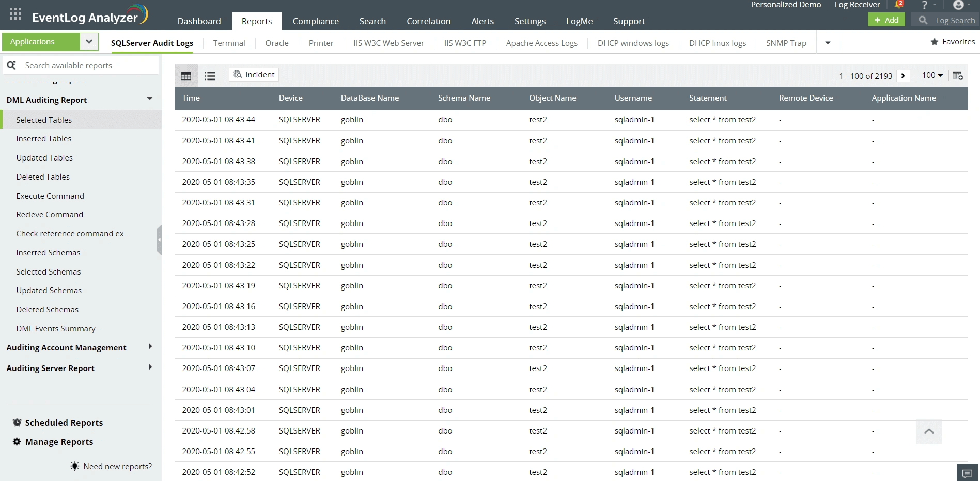Open the Reports tab
This screenshot has width=980, height=481.
(x=257, y=21)
